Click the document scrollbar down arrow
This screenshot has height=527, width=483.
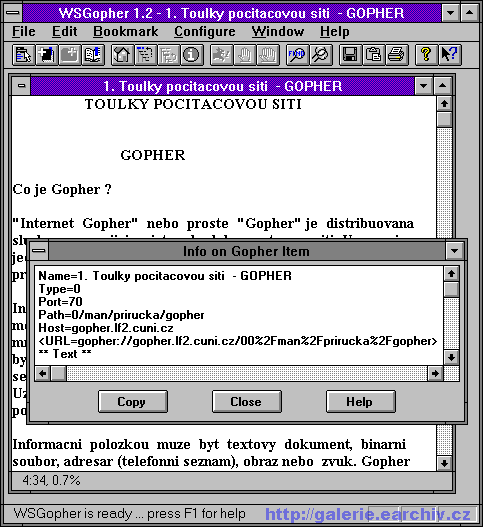tap(444, 463)
